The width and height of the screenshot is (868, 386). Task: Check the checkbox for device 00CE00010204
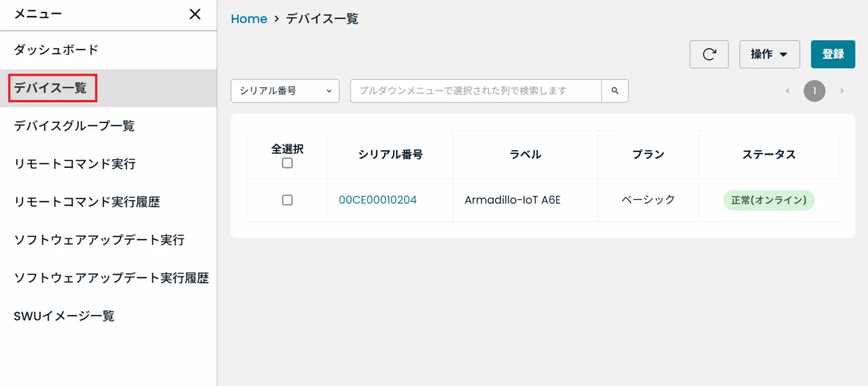pyautogui.click(x=287, y=200)
